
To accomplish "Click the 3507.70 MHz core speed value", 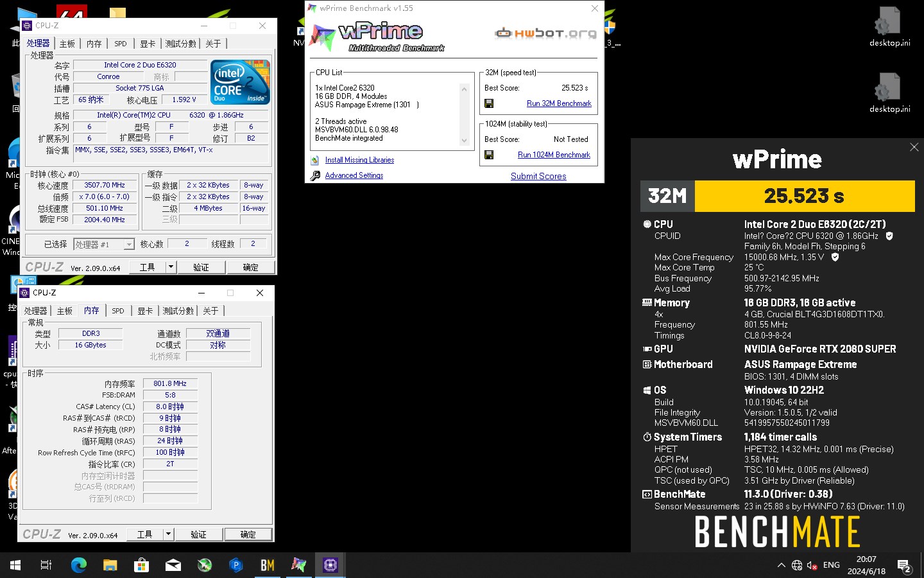I will click(x=105, y=185).
